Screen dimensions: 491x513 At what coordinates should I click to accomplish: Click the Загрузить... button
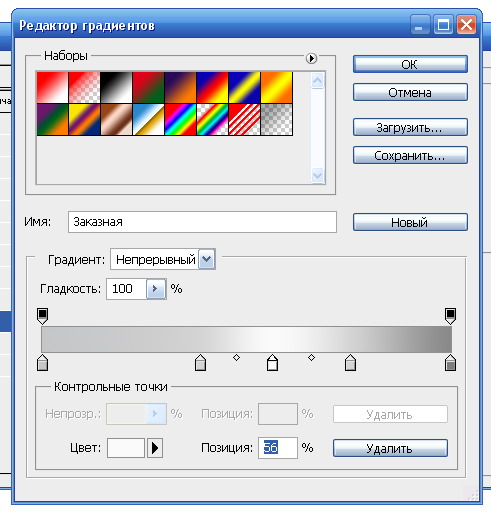(410, 127)
